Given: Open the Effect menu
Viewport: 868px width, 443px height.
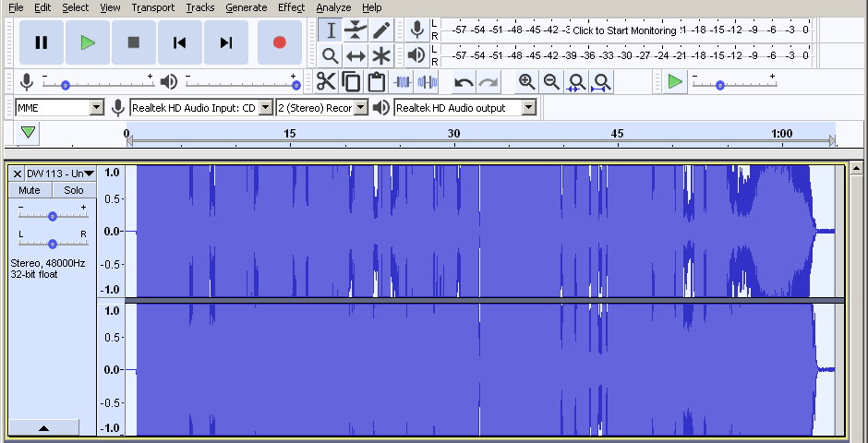Looking at the screenshot, I should (x=292, y=7).
